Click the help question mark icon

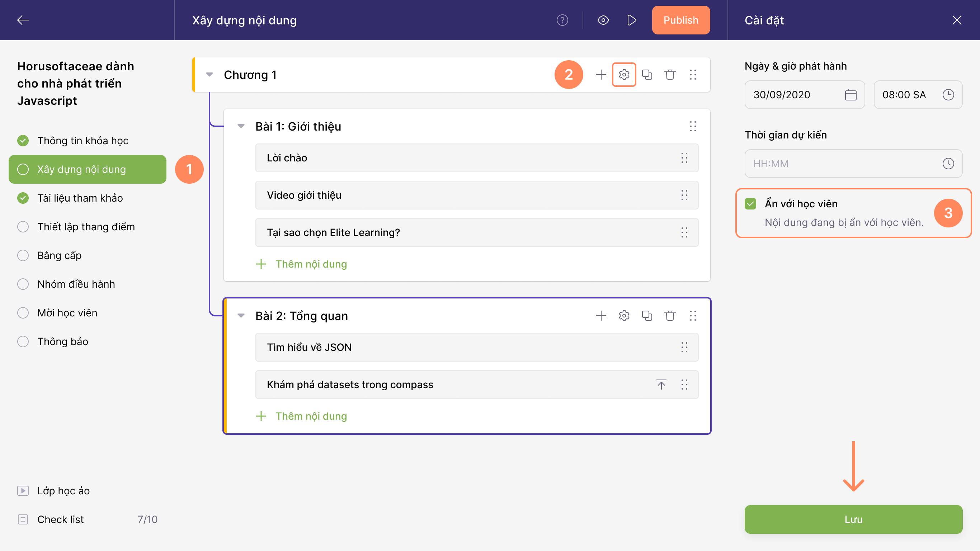562,20
